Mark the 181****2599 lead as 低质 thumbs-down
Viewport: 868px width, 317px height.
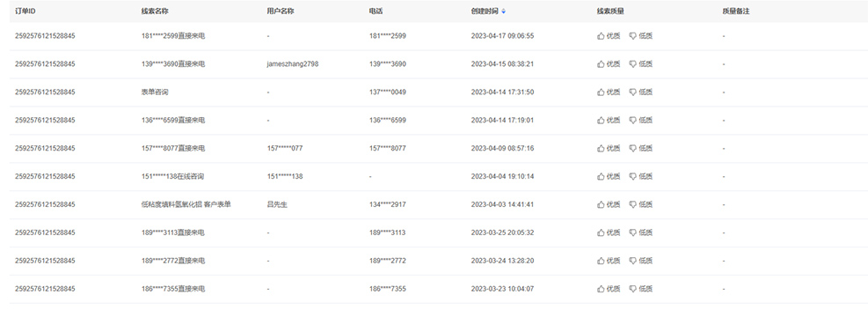click(x=641, y=36)
